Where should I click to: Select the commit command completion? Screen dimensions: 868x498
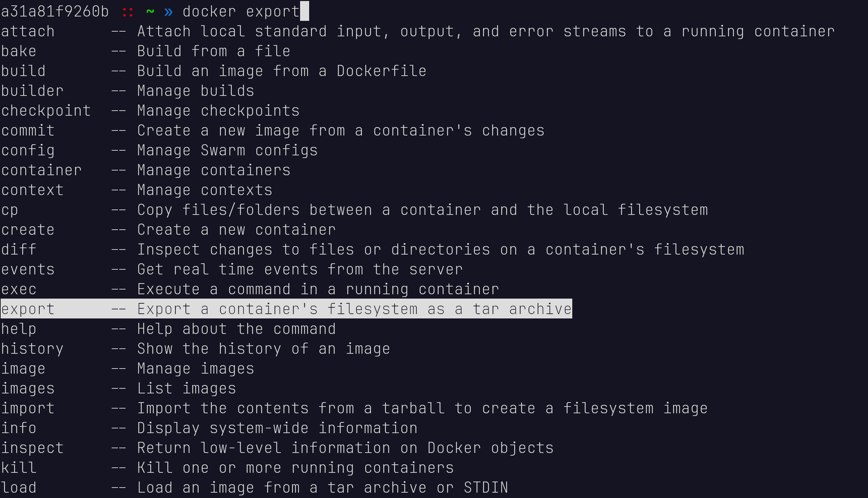coord(28,131)
